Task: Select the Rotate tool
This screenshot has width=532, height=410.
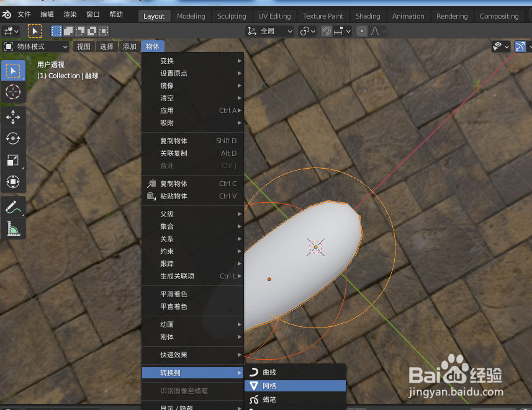Action: coord(14,138)
